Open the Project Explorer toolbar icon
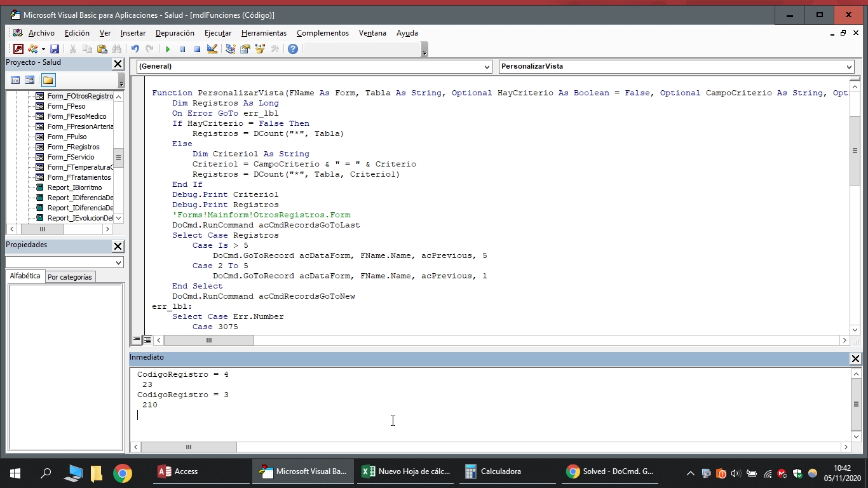This screenshot has width=868, height=488. coord(230,49)
